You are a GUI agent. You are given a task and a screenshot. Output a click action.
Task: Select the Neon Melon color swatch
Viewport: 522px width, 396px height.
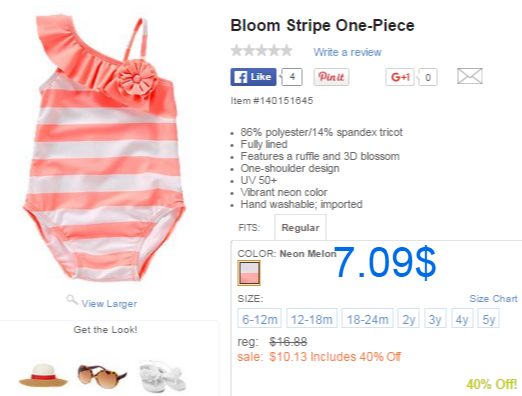[x=249, y=273]
